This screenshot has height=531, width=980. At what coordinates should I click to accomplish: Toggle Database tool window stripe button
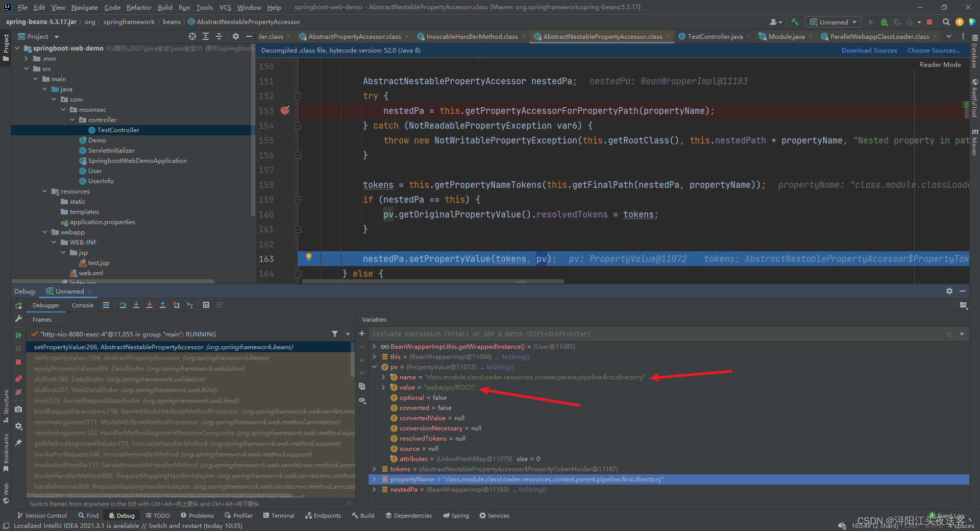pyautogui.click(x=974, y=52)
